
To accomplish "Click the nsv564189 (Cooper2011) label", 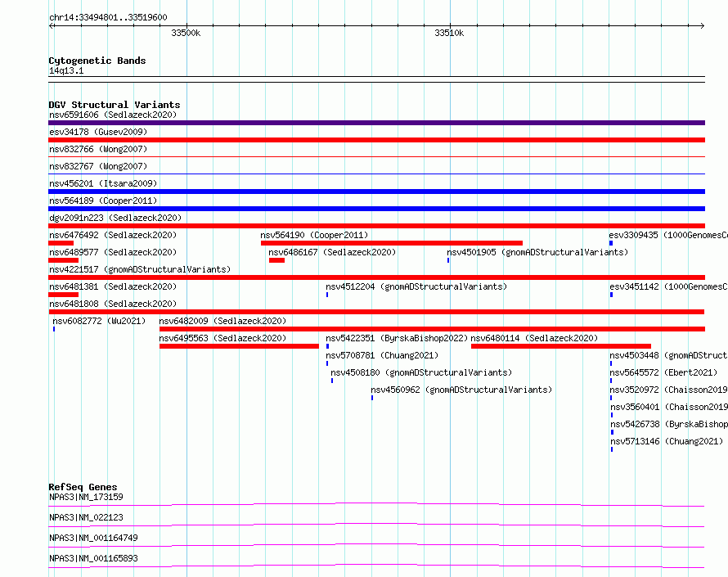I will (103, 201).
